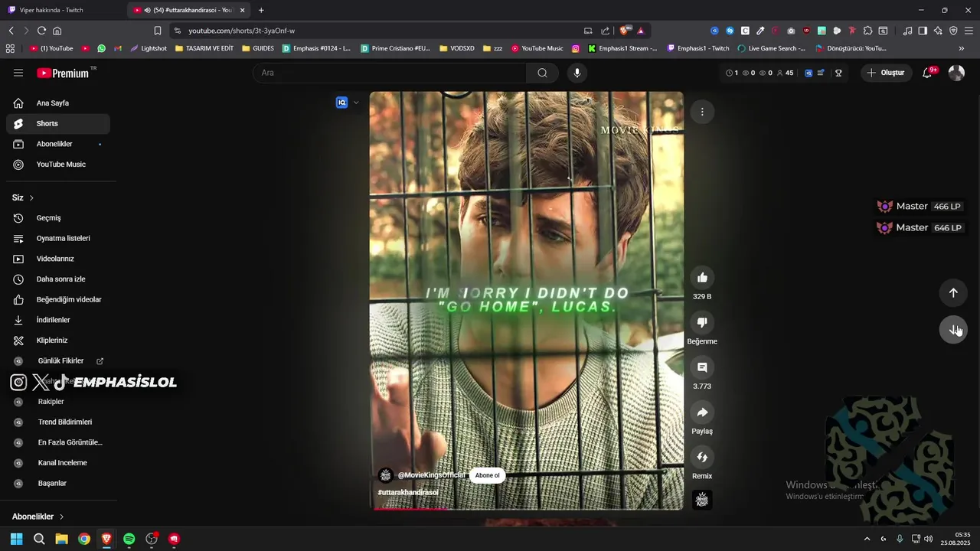The height and width of the screenshot is (551, 980).
Task: Expand the Siz section chevron
Action: click(31, 197)
